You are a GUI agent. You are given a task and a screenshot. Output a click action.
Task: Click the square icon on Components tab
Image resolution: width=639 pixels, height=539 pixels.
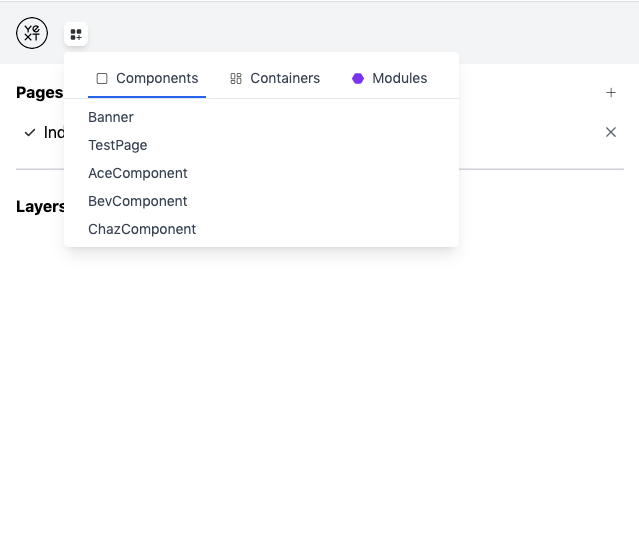pyautogui.click(x=102, y=78)
